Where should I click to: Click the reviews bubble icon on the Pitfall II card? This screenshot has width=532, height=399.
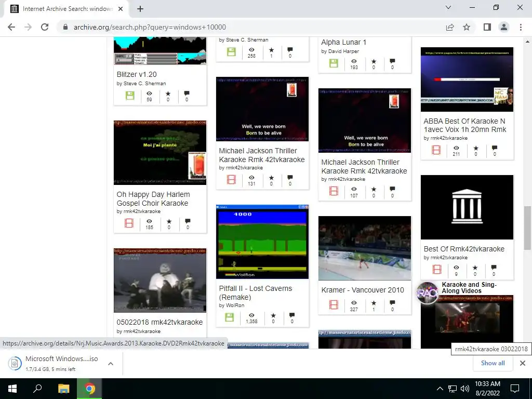point(292,315)
